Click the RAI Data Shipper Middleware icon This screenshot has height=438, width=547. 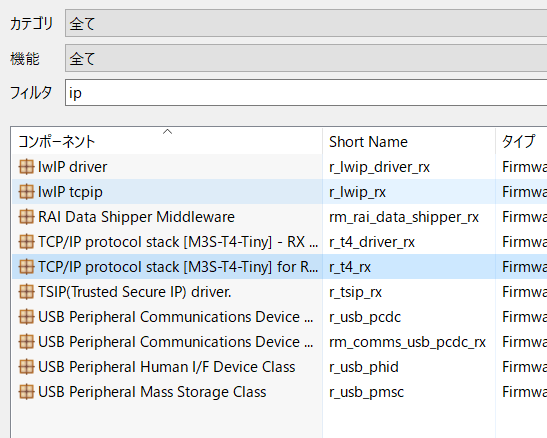(27, 217)
